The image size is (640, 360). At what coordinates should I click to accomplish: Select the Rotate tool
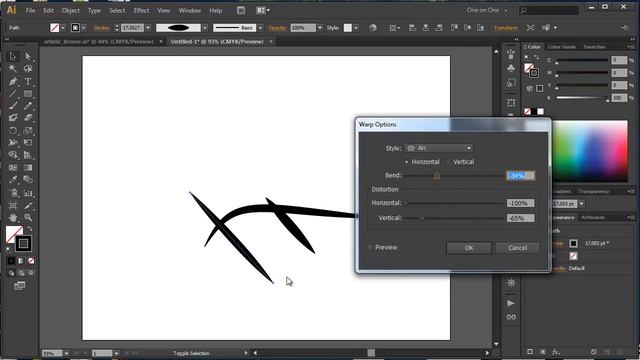tap(13, 131)
